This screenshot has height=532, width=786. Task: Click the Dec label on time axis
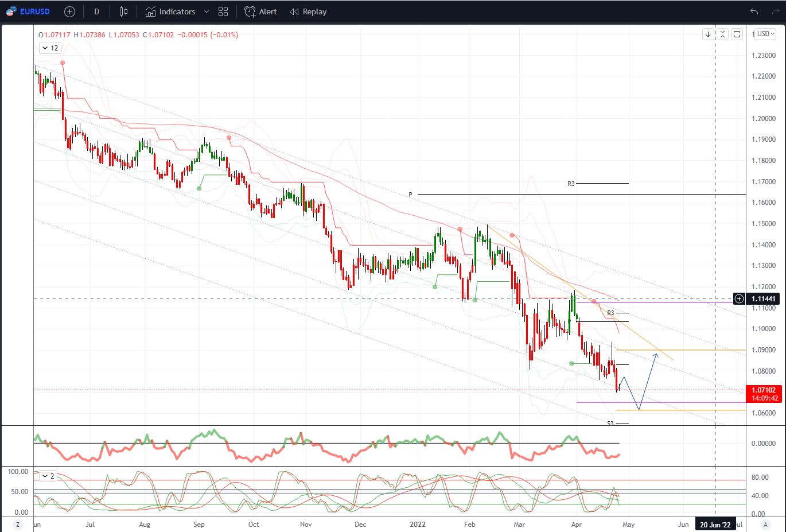(360, 525)
